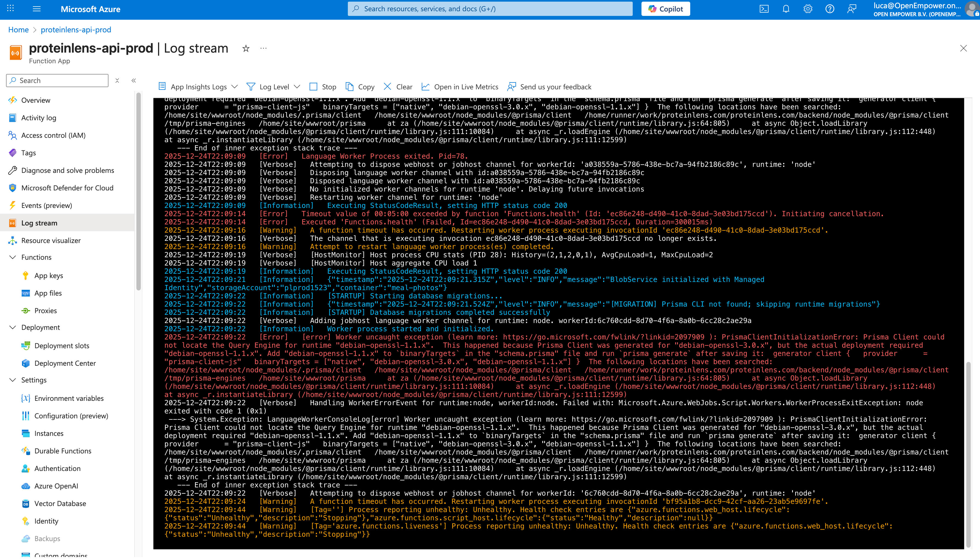Open Diagnose and solve problems
The height and width of the screenshot is (560, 980).
[x=67, y=170]
